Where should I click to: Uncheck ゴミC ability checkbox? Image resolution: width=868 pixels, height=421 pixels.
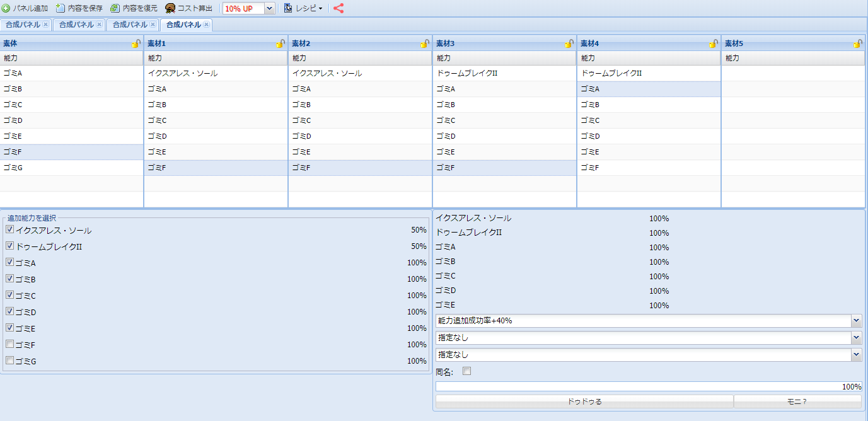pos(9,295)
